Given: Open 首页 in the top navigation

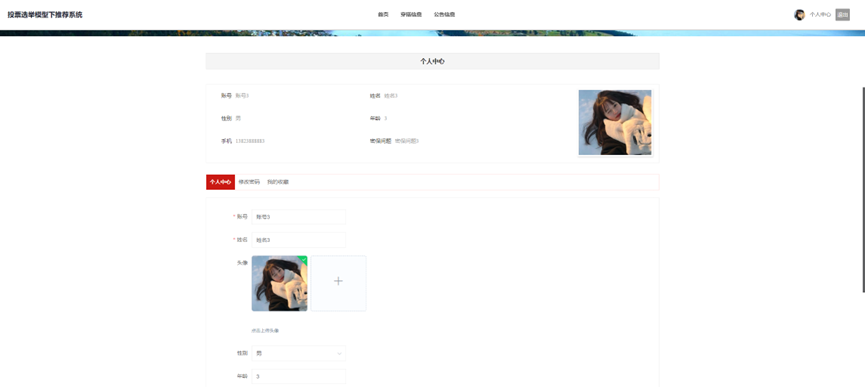Looking at the screenshot, I should tap(383, 15).
